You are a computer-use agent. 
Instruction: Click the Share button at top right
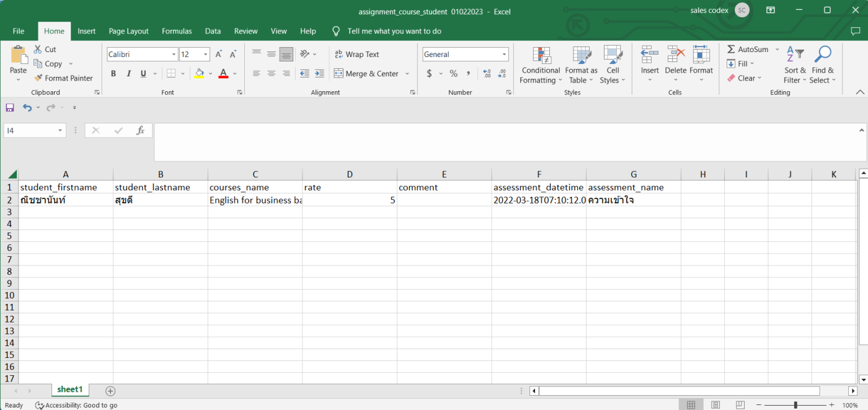tap(856, 31)
